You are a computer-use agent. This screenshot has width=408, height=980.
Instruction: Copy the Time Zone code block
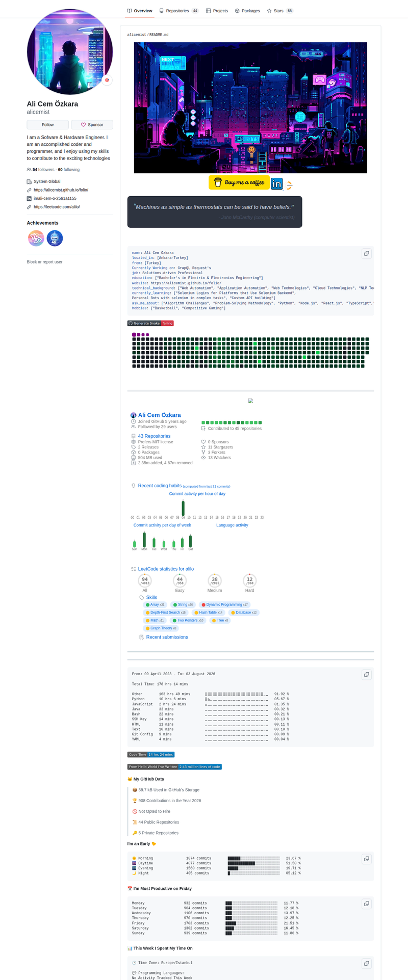pyautogui.click(x=366, y=963)
